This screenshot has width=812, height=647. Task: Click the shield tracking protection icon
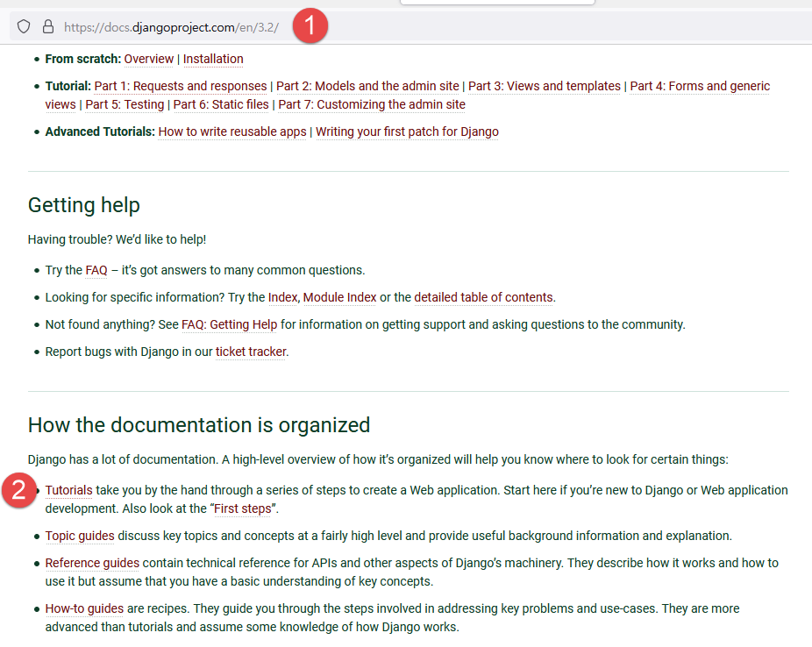point(24,26)
